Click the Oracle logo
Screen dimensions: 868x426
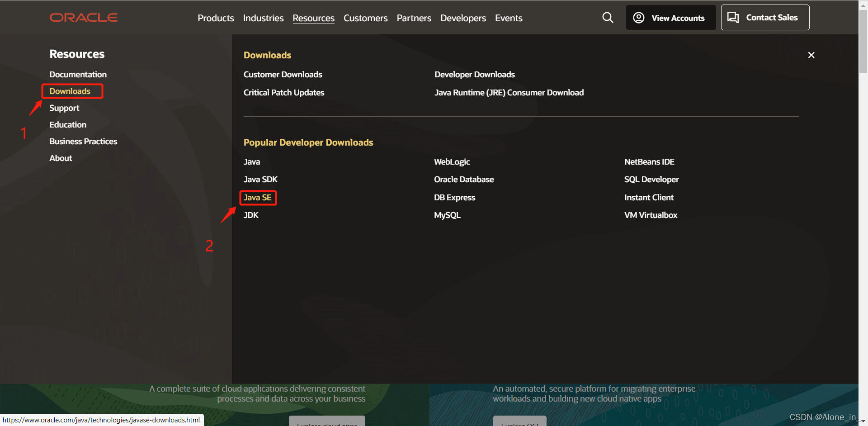click(x=84, y=18)
